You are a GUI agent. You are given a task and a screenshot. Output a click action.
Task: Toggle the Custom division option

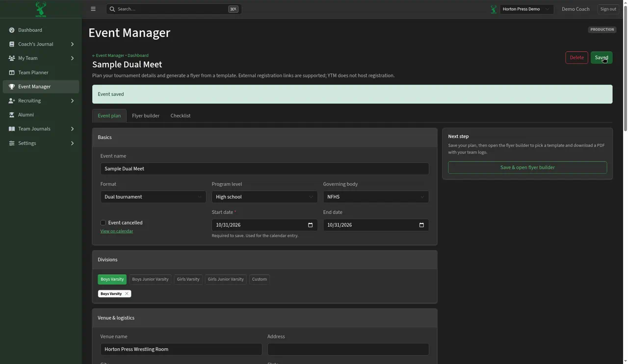coord(260,279)
